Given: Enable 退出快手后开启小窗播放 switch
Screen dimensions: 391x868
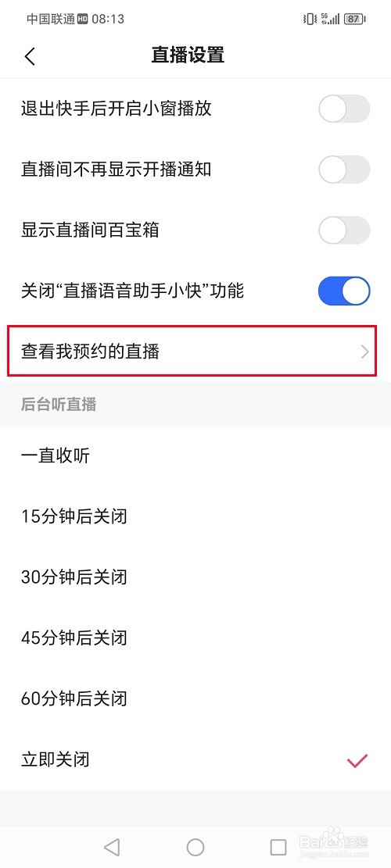Looking at the screenshot, I should [x=344, y=109].
